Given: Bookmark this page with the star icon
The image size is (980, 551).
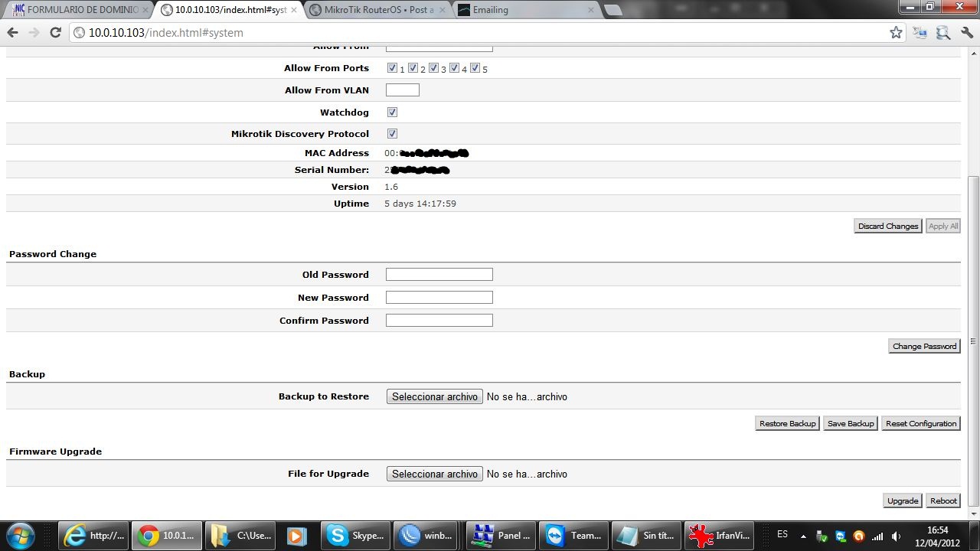Looking at the screenshot, I should tap(896, 33).
